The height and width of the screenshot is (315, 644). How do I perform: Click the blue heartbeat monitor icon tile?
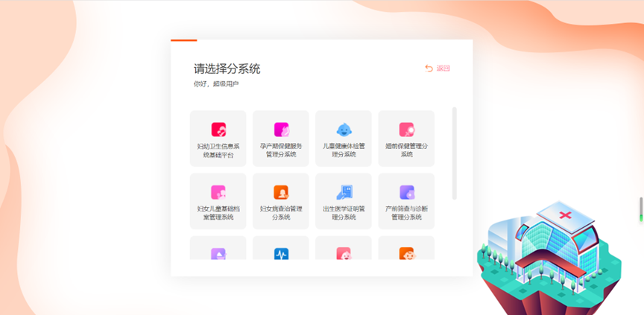click(281, 252)
